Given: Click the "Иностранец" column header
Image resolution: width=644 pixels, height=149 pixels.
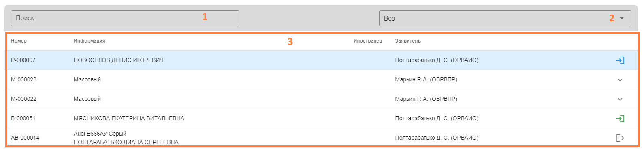Looking at the screenshot, I should pos(368,41).
